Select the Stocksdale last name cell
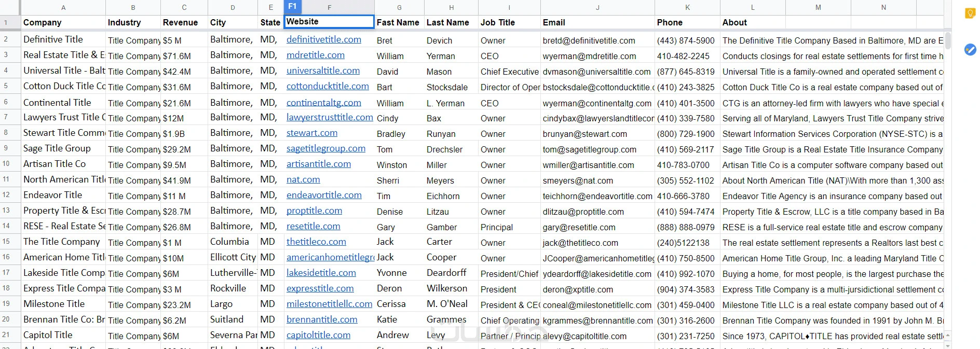The width and height of the screenshot is (980, 349). click(x=451, y=87)
